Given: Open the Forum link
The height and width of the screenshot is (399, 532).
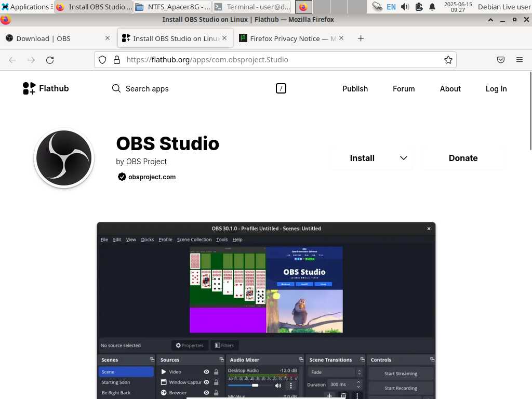Looking at the screenshot, I should [404, 88].
